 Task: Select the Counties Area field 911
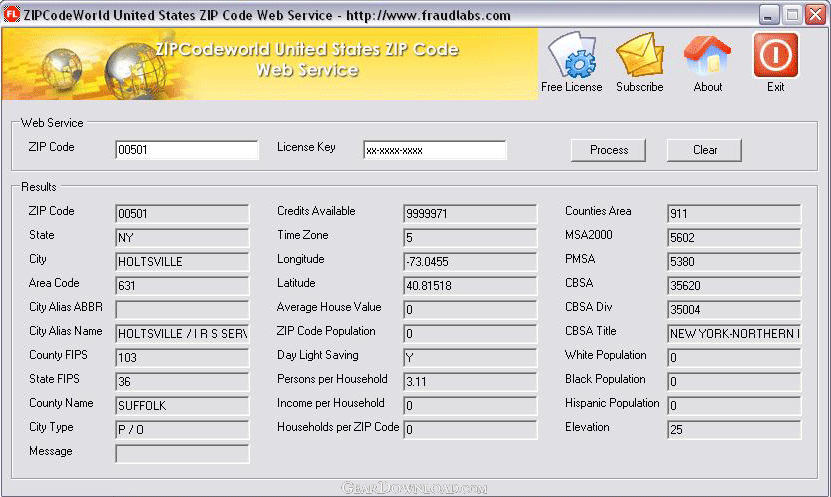pyautogui.click(x=734, y=214)
